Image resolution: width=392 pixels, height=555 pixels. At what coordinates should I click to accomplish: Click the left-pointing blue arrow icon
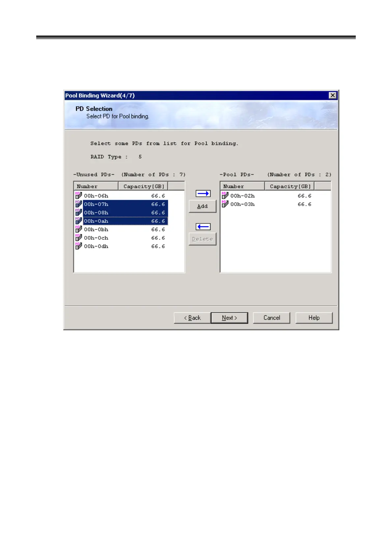click(203, 227)
